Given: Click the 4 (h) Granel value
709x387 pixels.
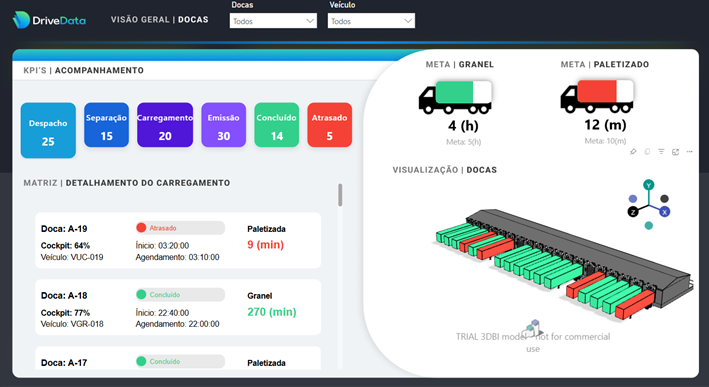Looking at the screenshot, I should pyautogui.click(x=463, y=125).
